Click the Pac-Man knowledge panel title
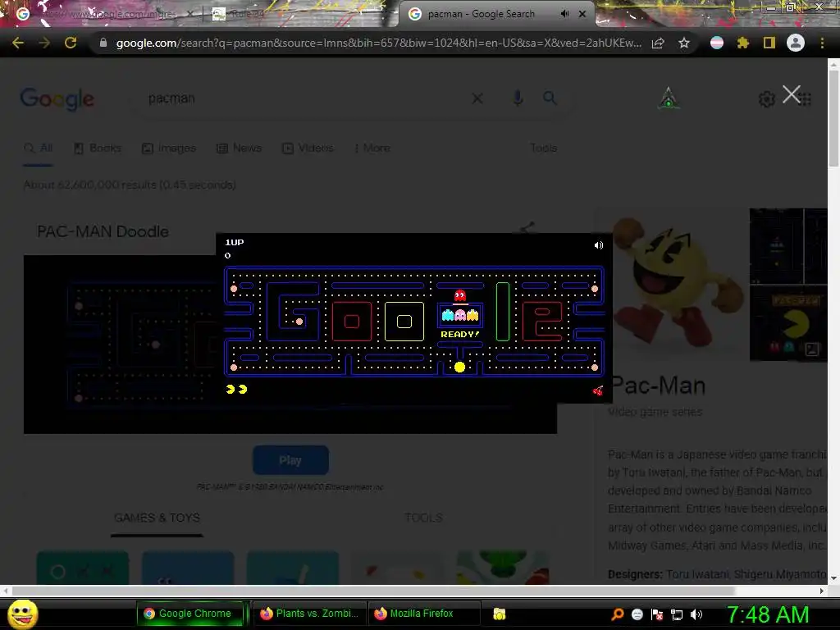The height and width of the screenshot is (630, 840). (x=658, y=386)
